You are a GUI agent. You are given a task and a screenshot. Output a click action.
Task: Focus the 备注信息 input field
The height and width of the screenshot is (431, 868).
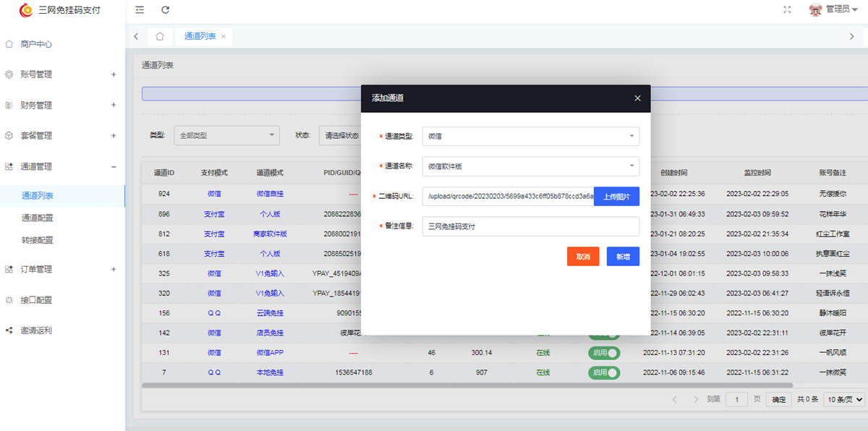(531, 226)
